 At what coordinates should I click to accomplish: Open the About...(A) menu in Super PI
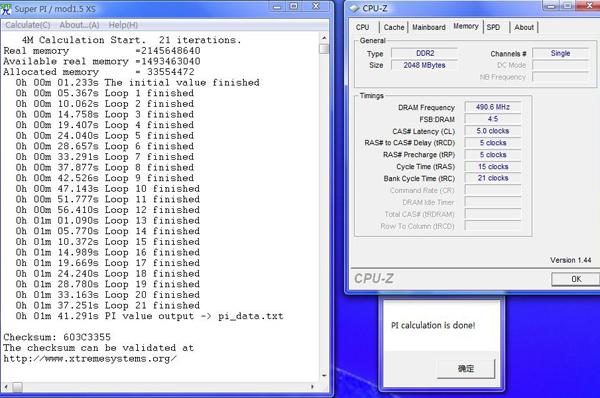tap(79, 25)
